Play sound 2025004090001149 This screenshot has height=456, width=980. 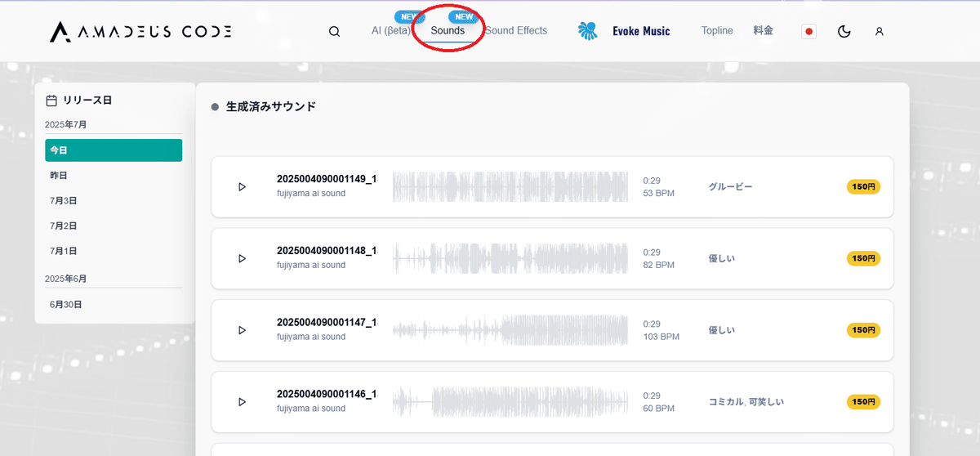[242, 187]
